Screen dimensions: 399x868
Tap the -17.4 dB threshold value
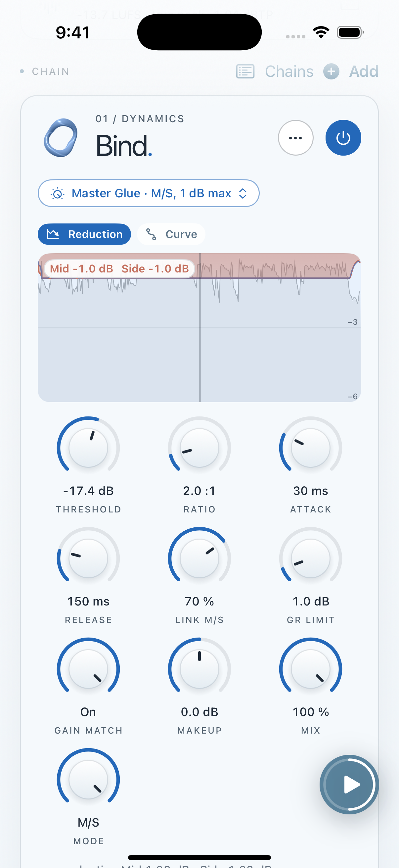click(x=88, y=491)
